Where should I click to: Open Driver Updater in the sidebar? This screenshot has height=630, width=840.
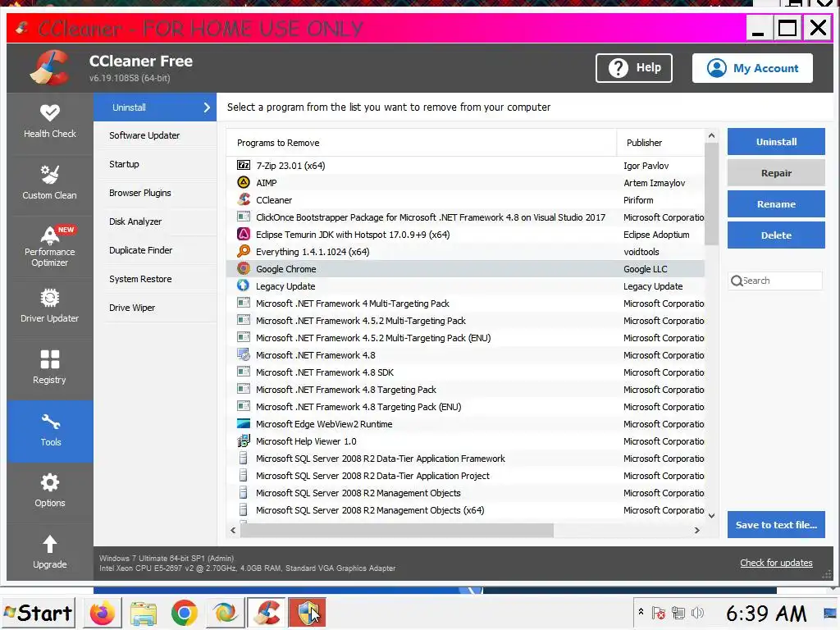click(x=50, y=307)
